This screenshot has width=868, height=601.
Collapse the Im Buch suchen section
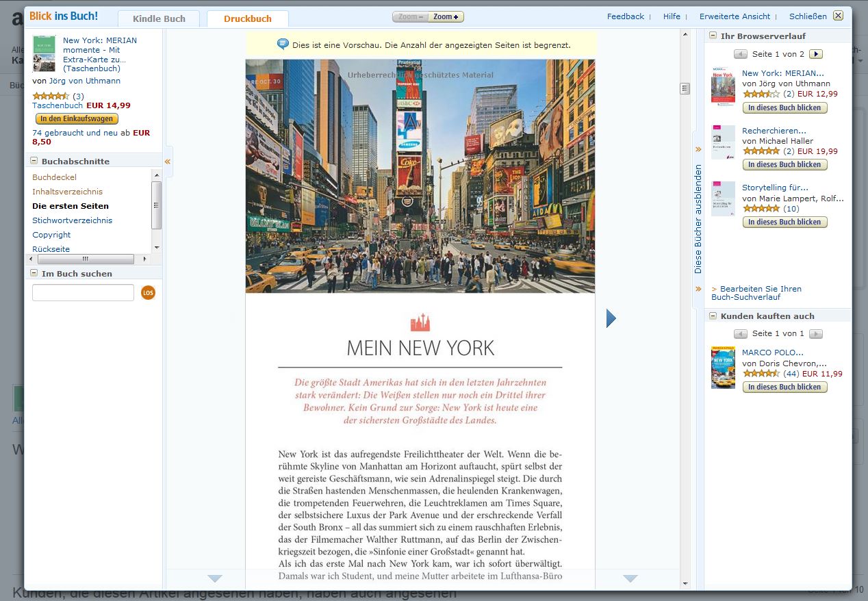(x=34, y=273)
